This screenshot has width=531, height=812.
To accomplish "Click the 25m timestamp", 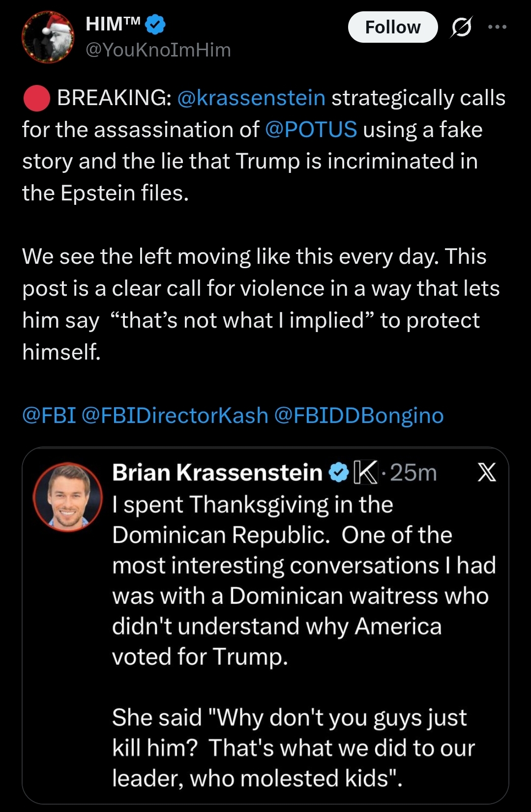I will point(413,473).
